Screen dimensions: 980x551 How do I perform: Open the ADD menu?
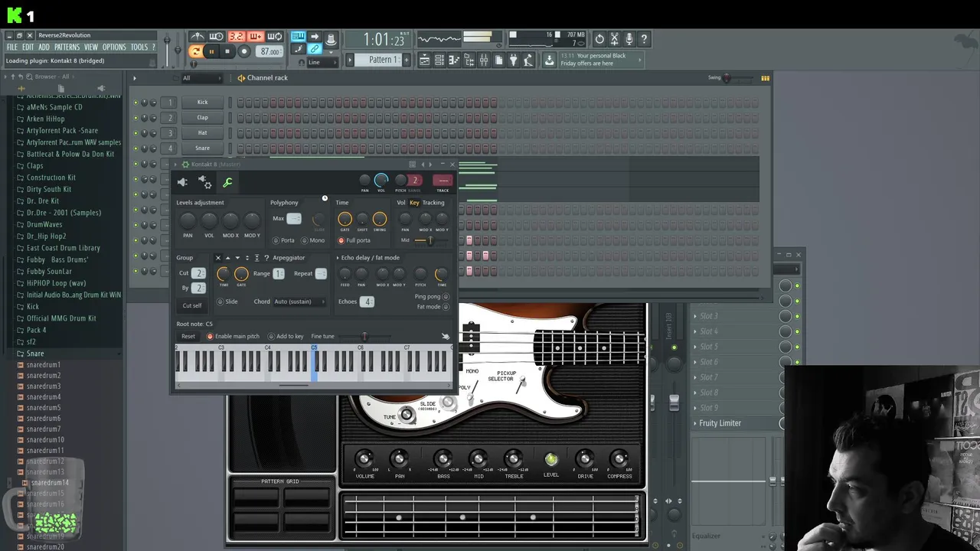click(44, 47)
